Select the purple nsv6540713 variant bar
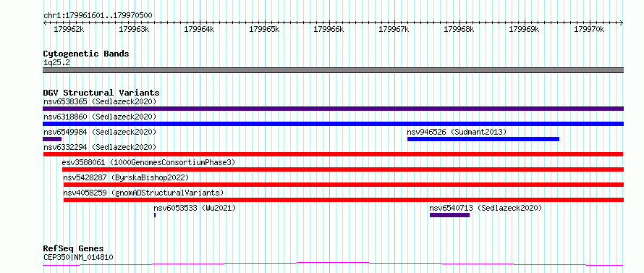Viewport: 644px width, 273px height. (x=450, y=215)
